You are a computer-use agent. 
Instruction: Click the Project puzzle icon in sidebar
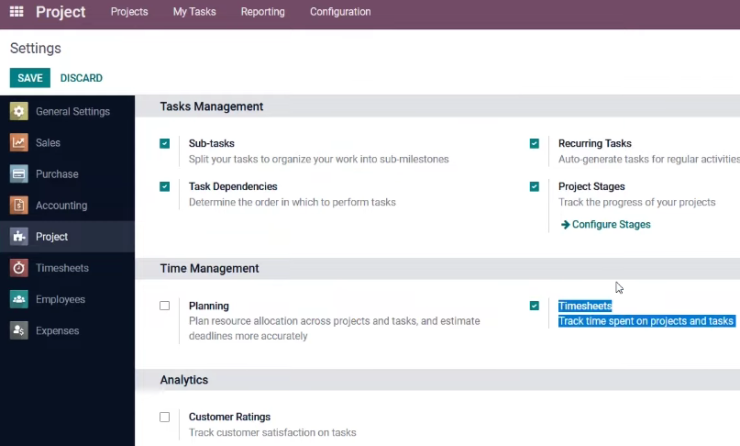(x=19, y=236)
